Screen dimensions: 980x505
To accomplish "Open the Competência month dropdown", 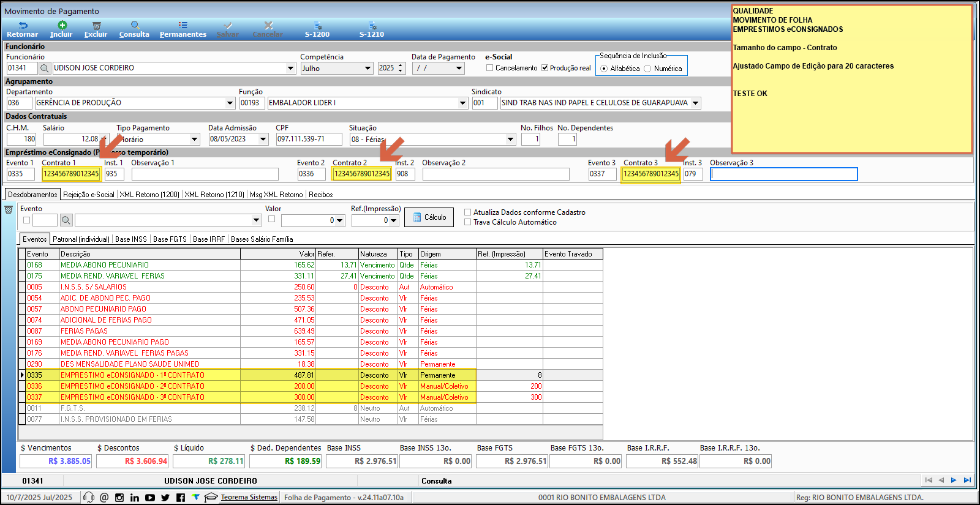I will pos(367,68).
